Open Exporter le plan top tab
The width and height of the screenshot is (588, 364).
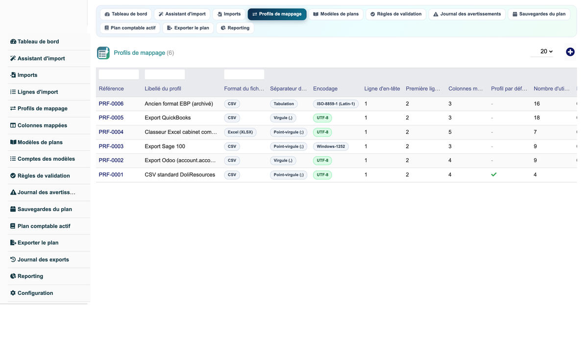[x=188, y=28]
